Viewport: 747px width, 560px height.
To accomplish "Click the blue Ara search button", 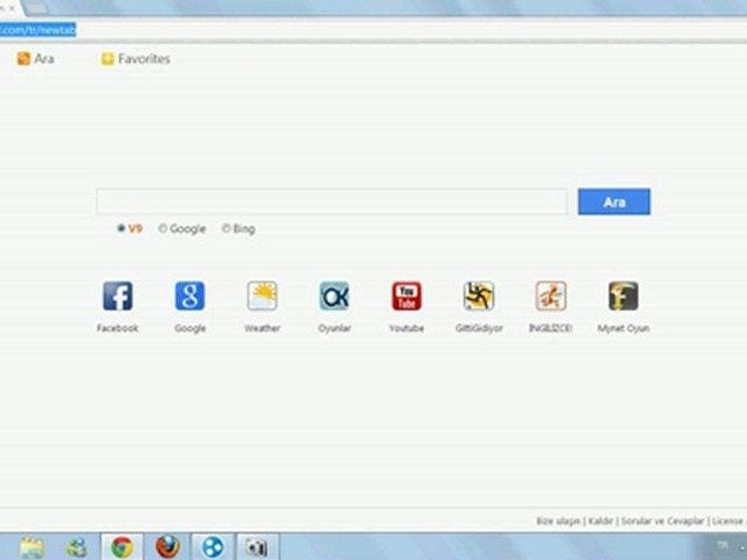I will tap(614, 202).
